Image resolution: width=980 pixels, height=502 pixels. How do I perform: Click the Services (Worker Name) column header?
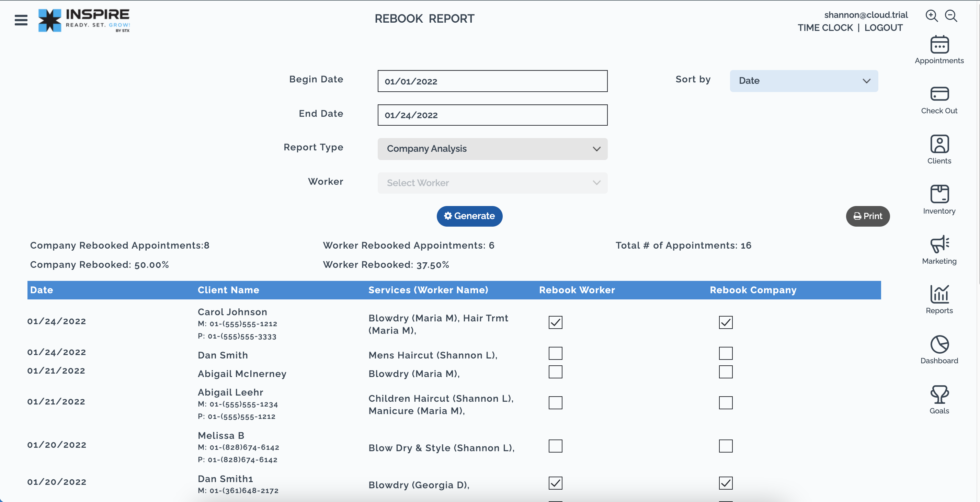point(428,290)
